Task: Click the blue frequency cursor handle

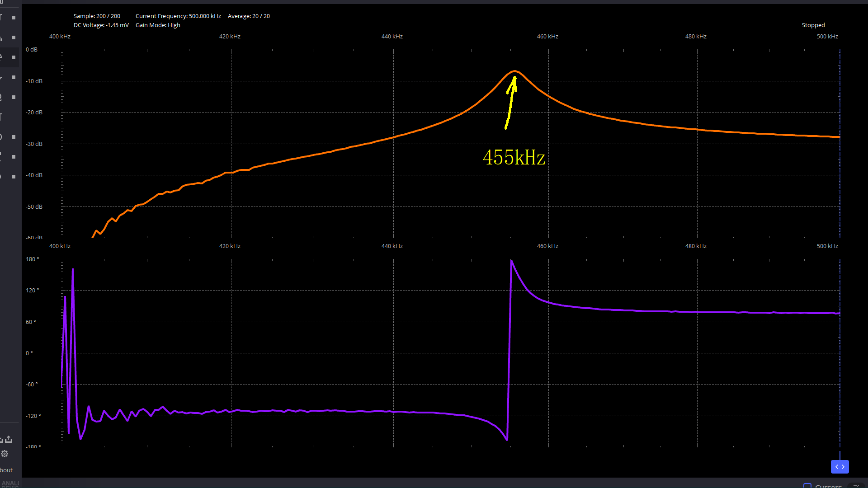Action: pyautogui.click(x=840, y=467)
